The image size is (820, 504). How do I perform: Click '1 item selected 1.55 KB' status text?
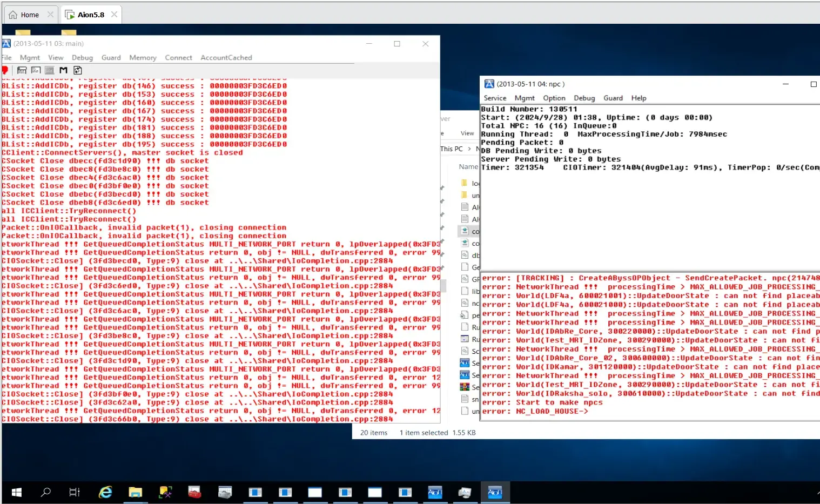tap(438, 433)
